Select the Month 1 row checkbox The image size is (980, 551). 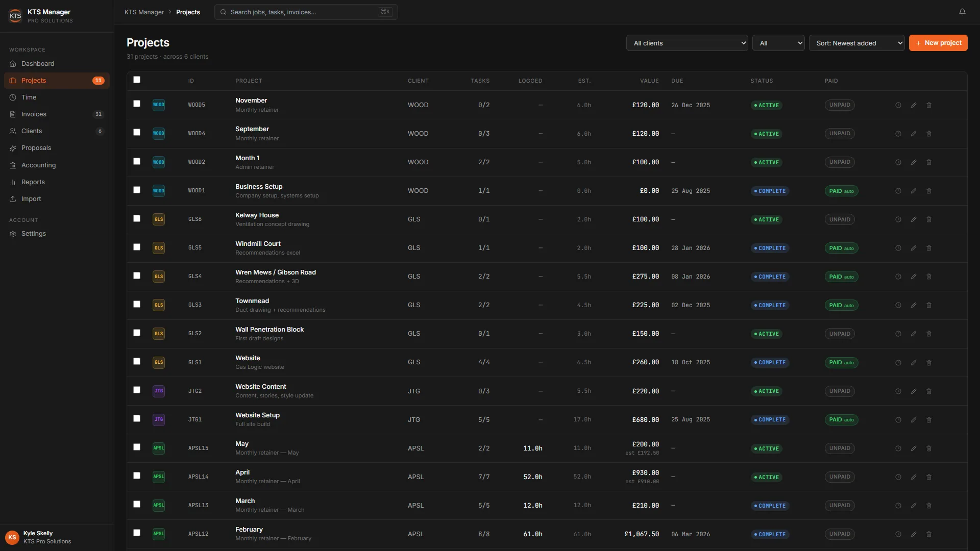tap(137, 161)
